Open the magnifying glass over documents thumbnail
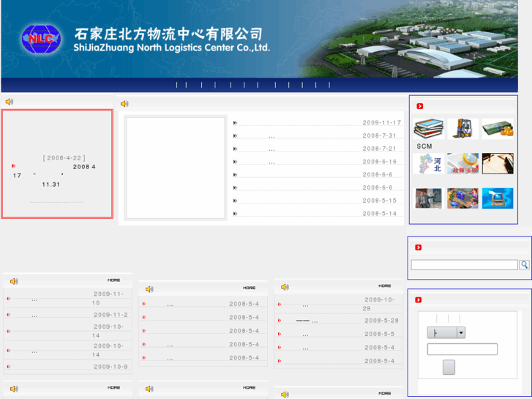Viewport: 532px width, 399px height. point(463,164)
